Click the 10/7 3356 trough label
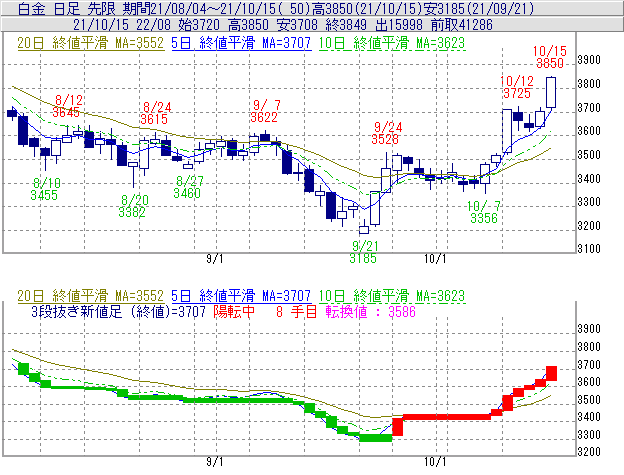The height and width of the screenshot is (475, 624). pyautogui.click(x=484, y=212)
